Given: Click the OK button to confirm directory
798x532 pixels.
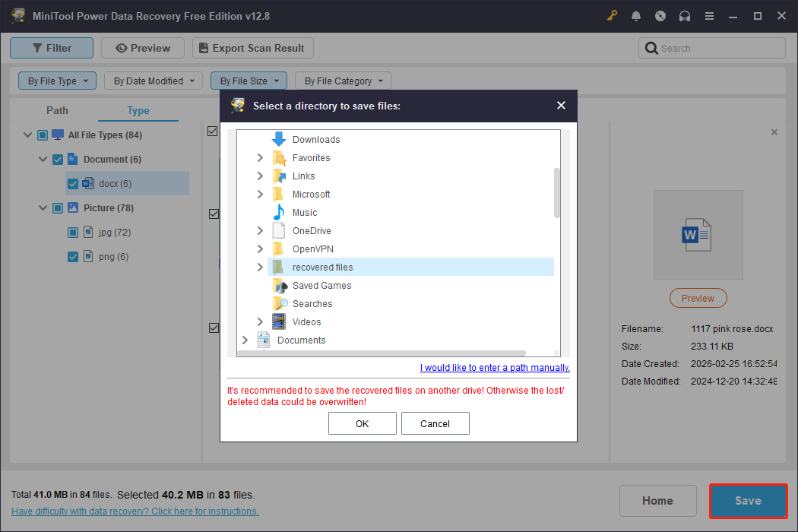Looking at the screenshot, I should (x=363, y=423).
